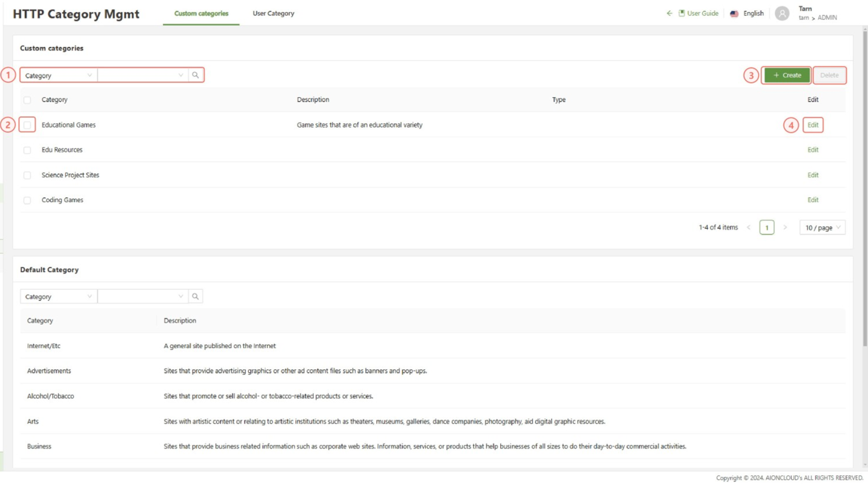Check the Educational Games checkbox
Viewport: 868px width, 487px height.
[x=27, y=125]
